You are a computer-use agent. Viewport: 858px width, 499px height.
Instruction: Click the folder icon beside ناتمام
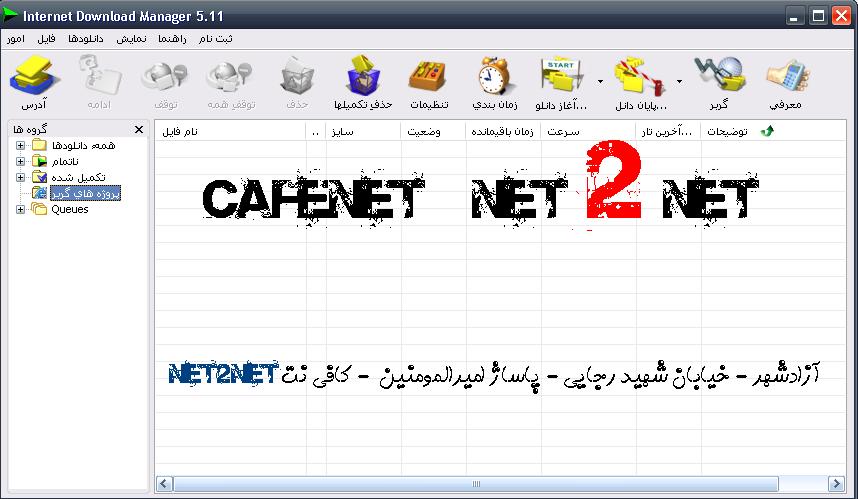39,161
